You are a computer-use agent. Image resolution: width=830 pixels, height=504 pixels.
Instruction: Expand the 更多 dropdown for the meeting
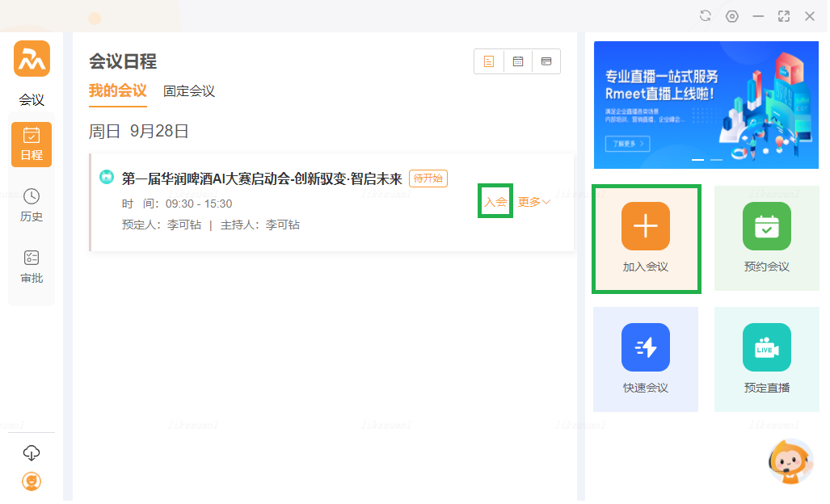(534, 202)
